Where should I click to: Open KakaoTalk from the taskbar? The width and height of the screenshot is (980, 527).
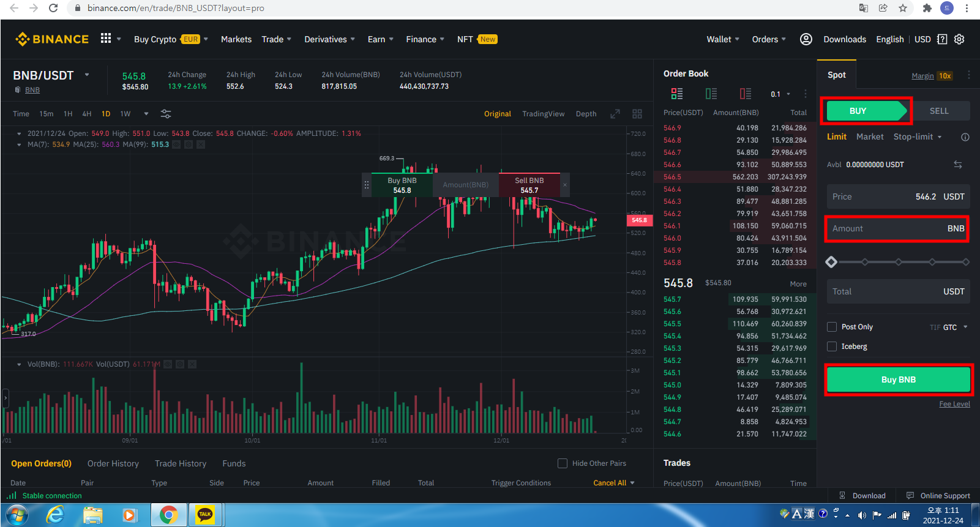[205, 515]
